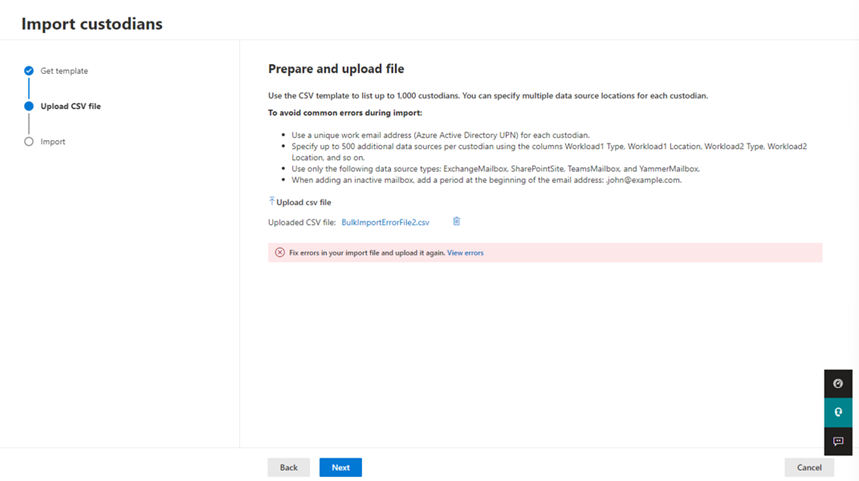Select the empty Import step circle
The height and width of the screenshot is (481, 859).
29,141
